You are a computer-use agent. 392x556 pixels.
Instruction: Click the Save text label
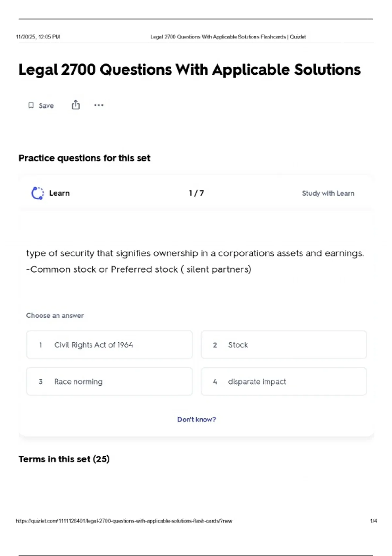coord(46,106)
